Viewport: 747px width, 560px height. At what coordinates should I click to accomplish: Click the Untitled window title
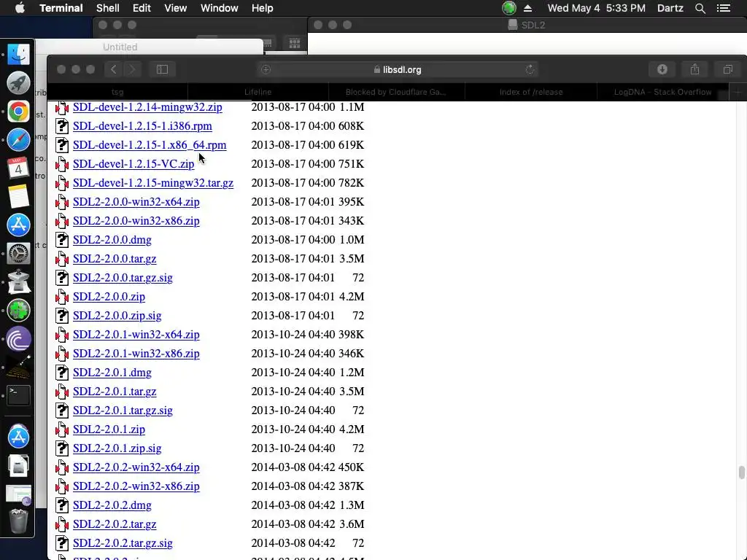(x=120, y=47)
